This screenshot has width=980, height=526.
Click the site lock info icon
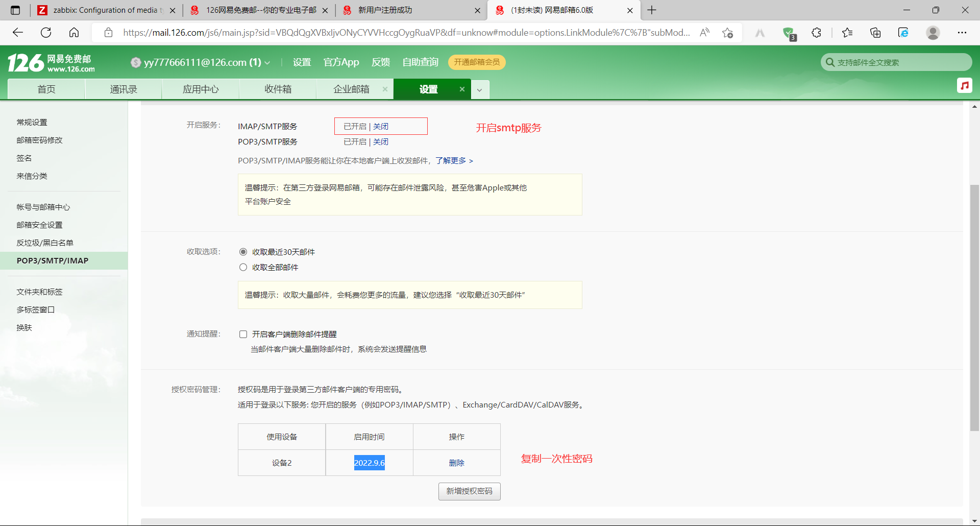pos(108,33)
